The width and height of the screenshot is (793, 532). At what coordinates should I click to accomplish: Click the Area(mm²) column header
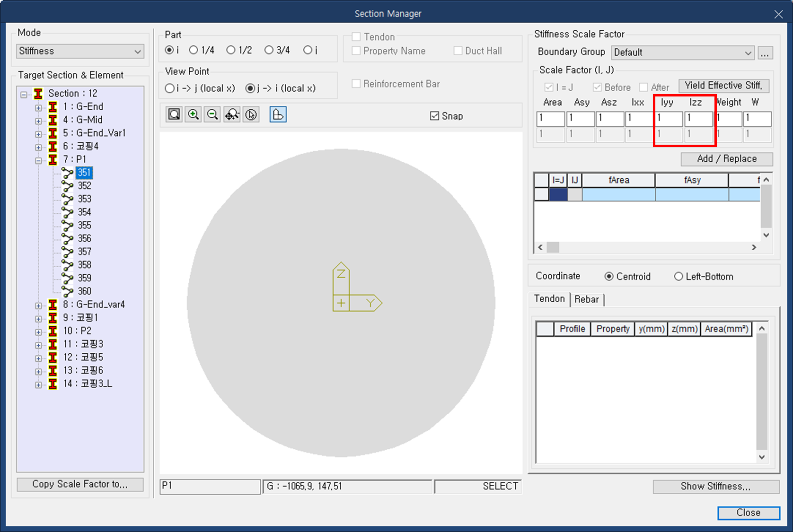[x=726, y=329]
